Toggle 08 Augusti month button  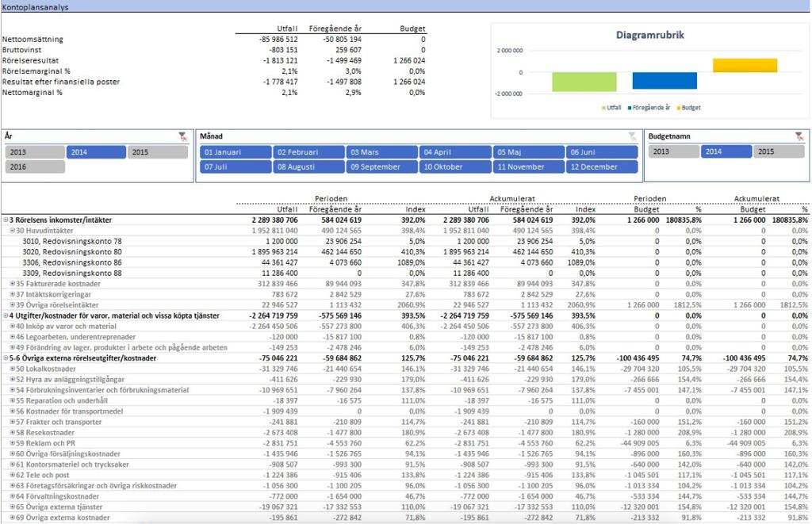tap(308, 166)
